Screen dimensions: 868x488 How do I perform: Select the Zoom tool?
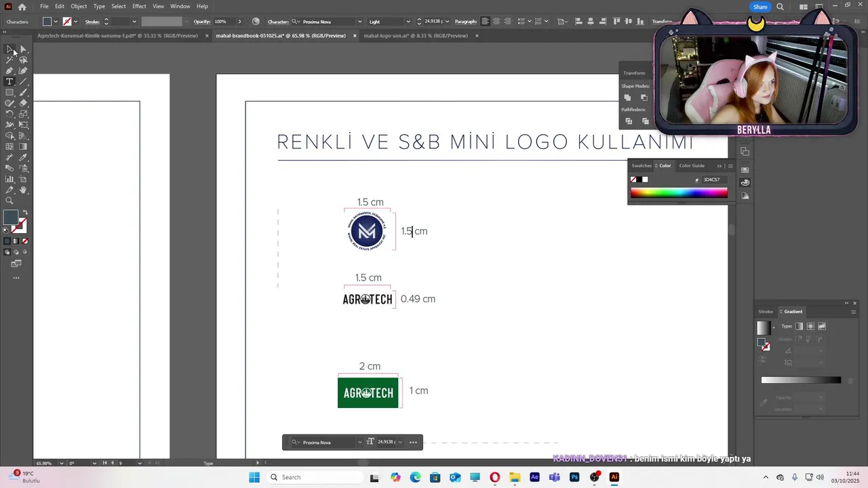click(x=9, y=201)
